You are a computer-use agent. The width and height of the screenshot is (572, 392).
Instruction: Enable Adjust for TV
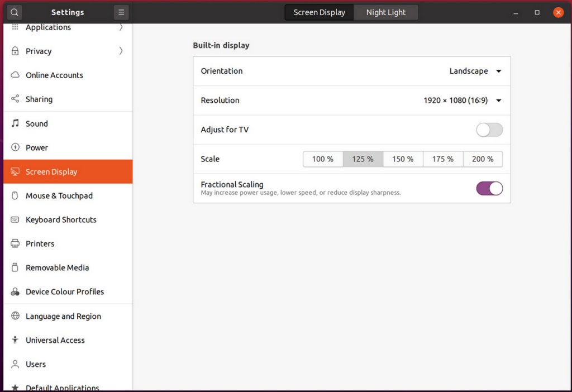pyautogui.click(x=489, y=130)
